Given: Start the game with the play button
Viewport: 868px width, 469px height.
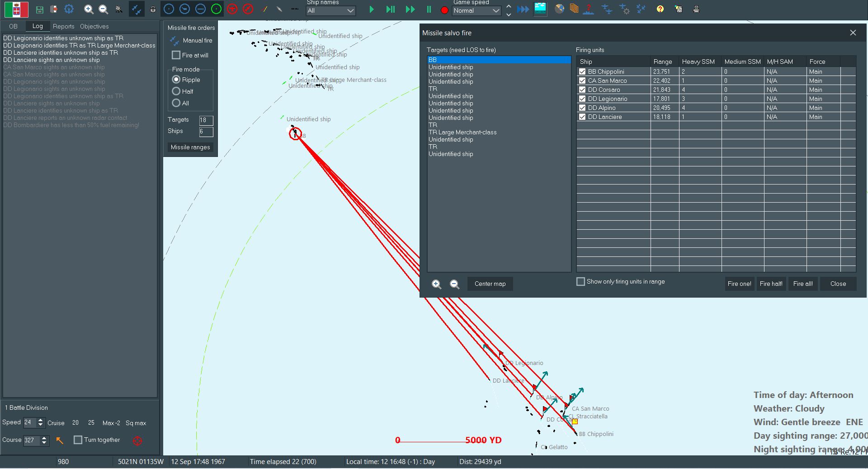Looking at the screenshot, I should tap(372, 9).
